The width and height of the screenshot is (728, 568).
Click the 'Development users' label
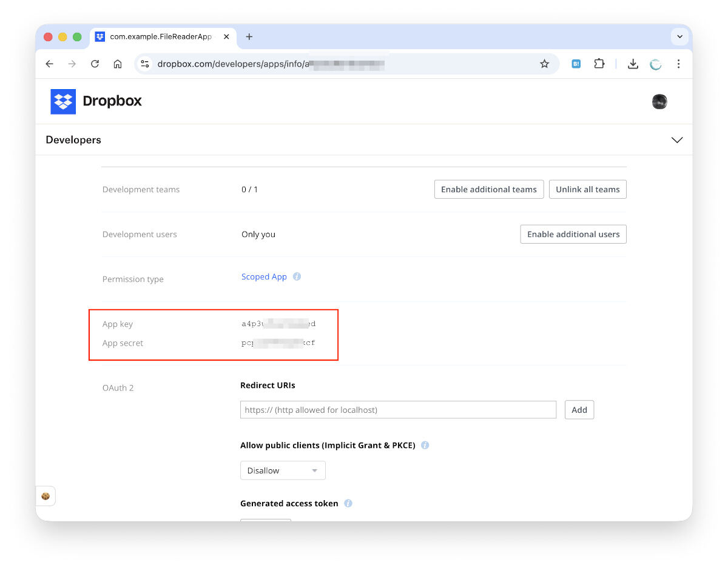140,234
